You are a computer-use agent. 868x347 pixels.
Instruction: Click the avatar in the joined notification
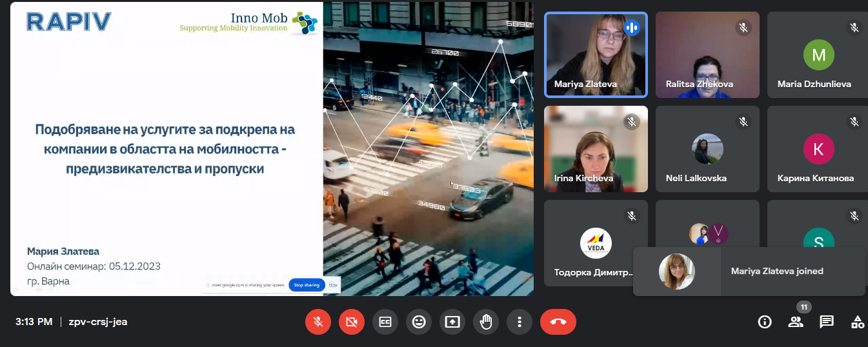pyautogui.click(x=676, y=271)
